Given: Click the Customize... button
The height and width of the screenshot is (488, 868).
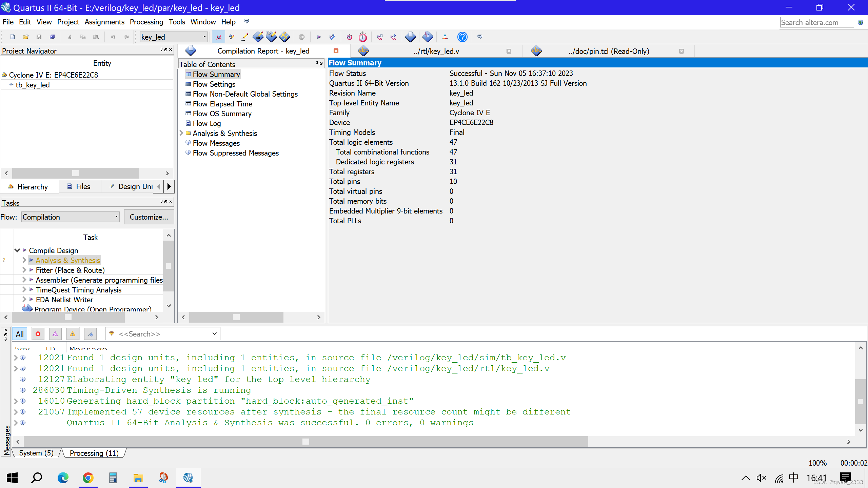Looking at the screenshot, I should pos(149,217).
